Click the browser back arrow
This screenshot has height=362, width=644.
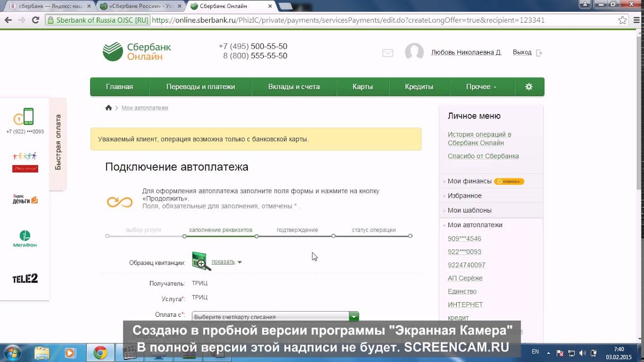pyautogui.click(x=8, y=20)
